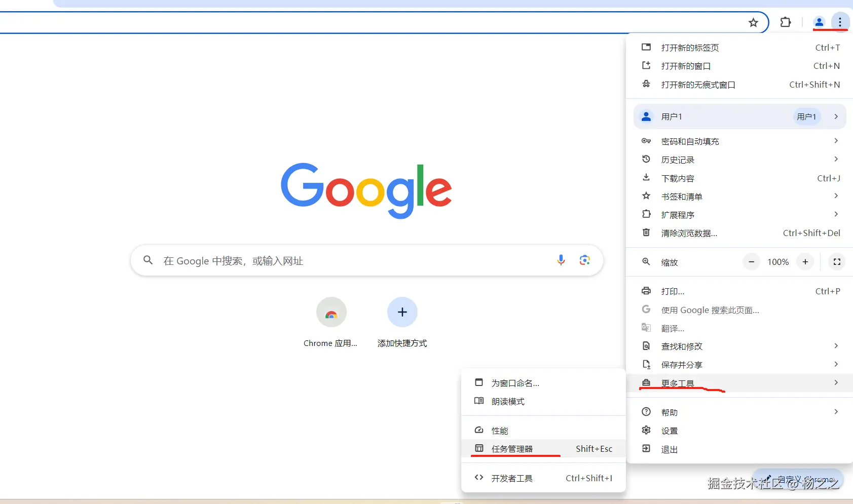
Task: Click the profile avatar icon in toolbar
Action: [x=819, y=22]
